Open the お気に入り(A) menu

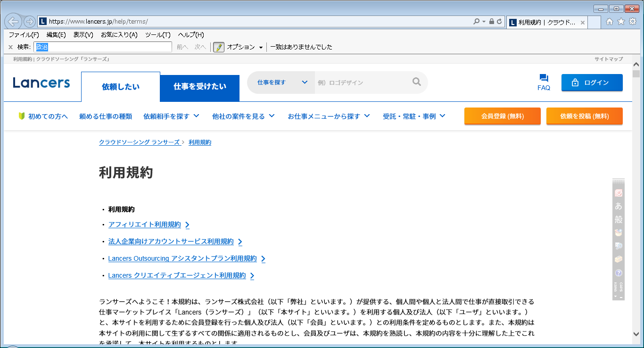[119, 35]
